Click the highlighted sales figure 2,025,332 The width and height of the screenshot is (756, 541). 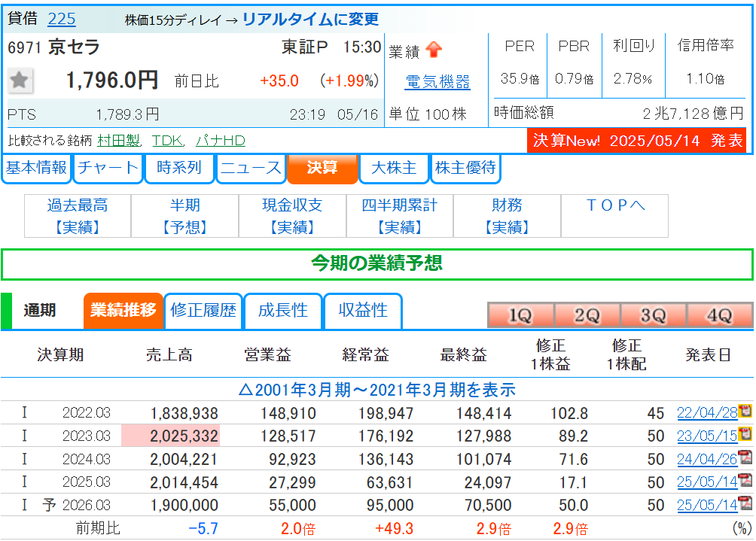(184, 436)
